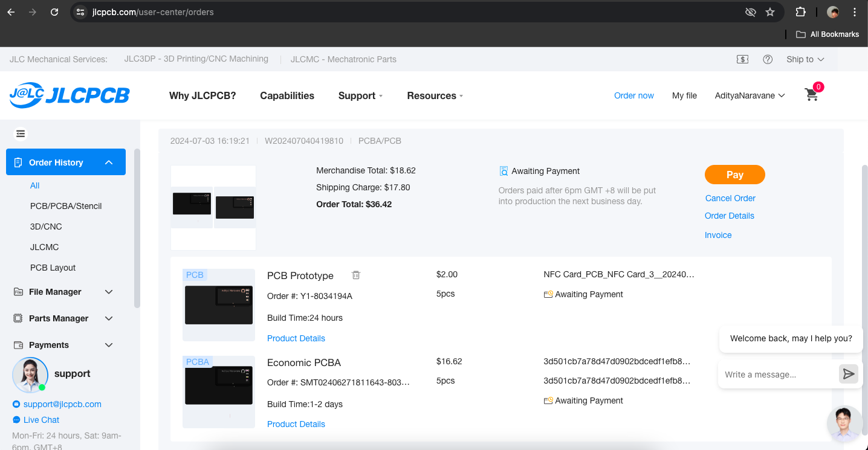The image size is (868, 450).
Task: Open the Chrome profile avatar
Action: point(833,12)
